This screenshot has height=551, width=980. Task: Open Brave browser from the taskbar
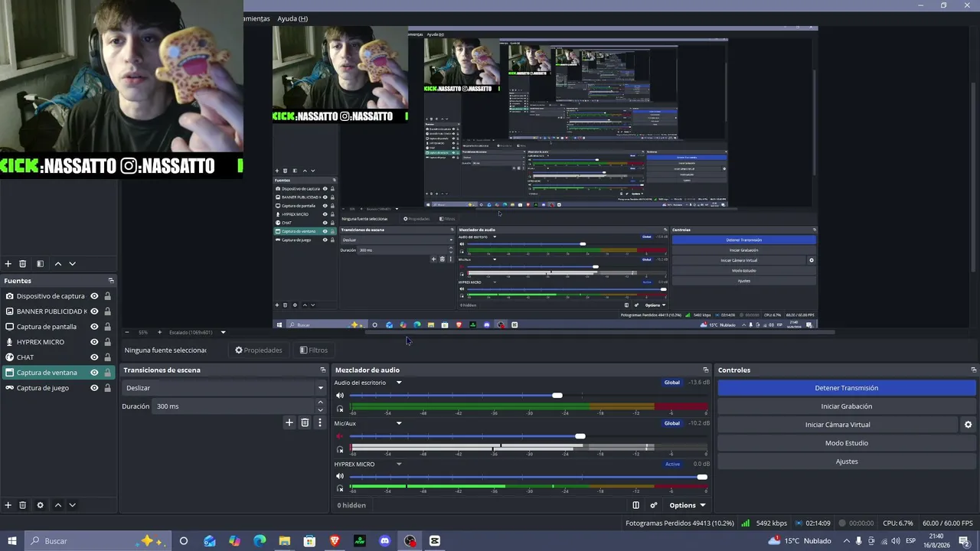click(x=335, y=541)
